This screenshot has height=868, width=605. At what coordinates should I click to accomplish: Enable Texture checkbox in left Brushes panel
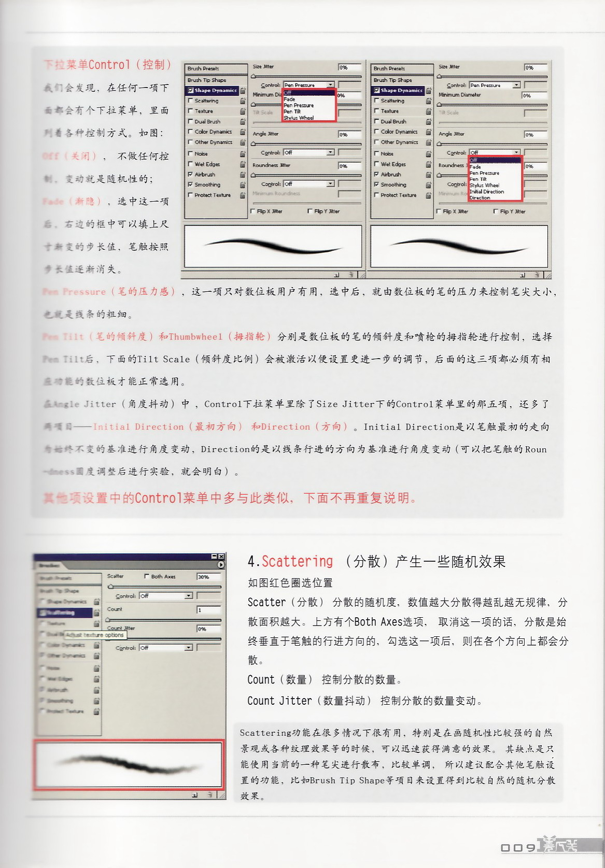pos(191,111)
